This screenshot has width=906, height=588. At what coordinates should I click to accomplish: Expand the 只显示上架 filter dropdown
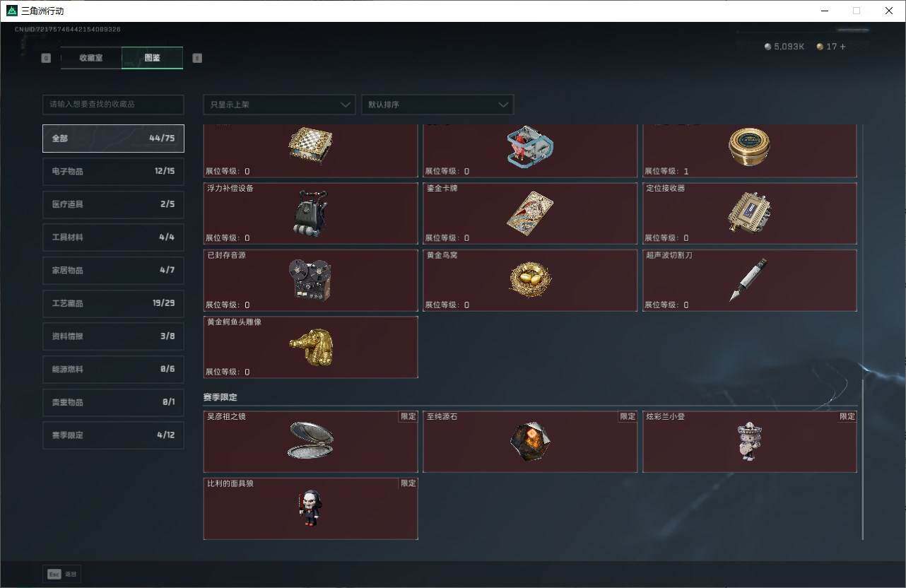[x=279, y=105]
